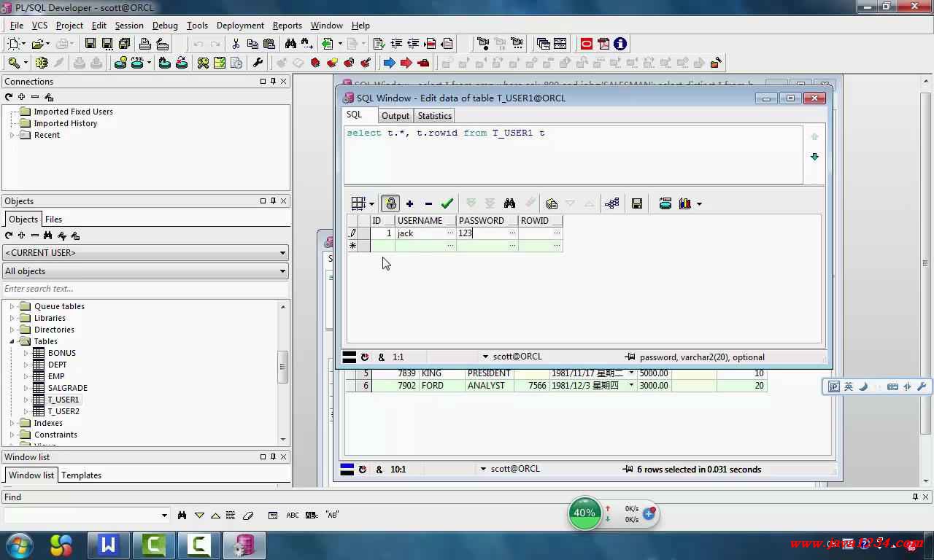Click the Save diskette icon in grid toolbar
The image size is (934, 560).
coord(637,203)
